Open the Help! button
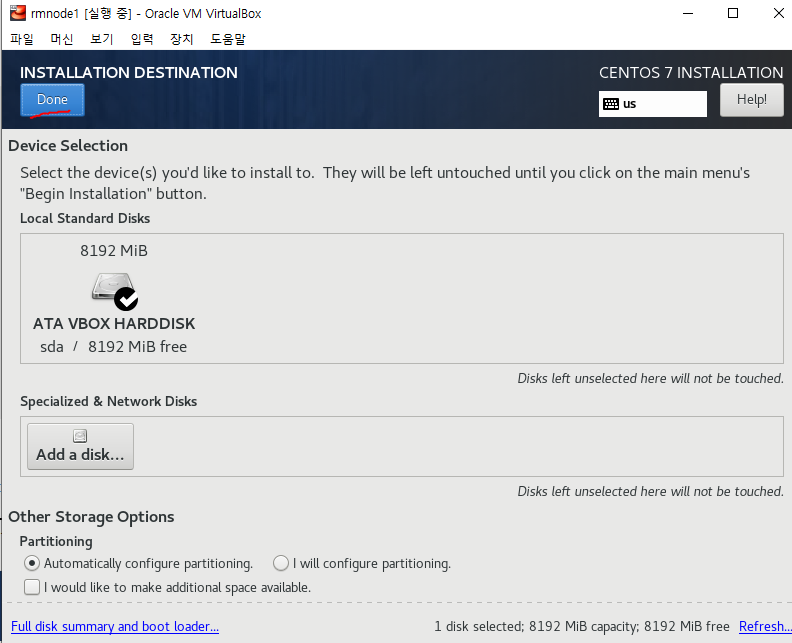 tap(751, 100)
